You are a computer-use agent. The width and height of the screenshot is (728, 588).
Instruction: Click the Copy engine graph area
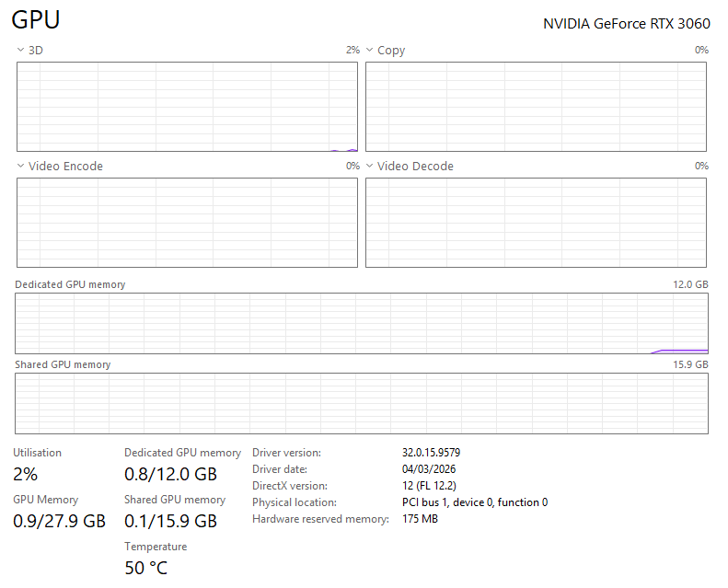(536, 107)
